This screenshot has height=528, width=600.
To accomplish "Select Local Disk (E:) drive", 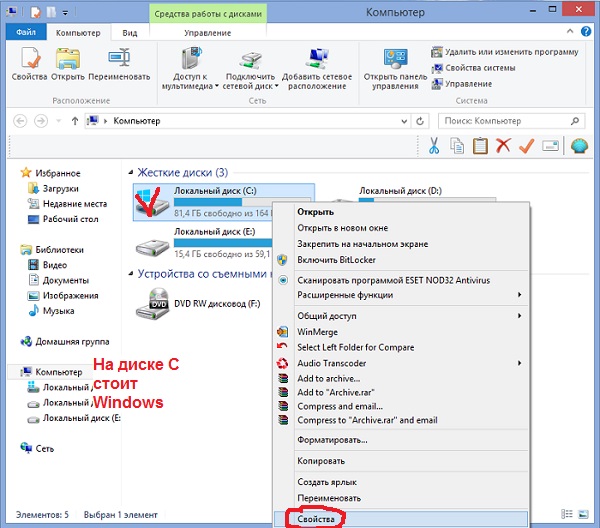I will click(204, 243).
